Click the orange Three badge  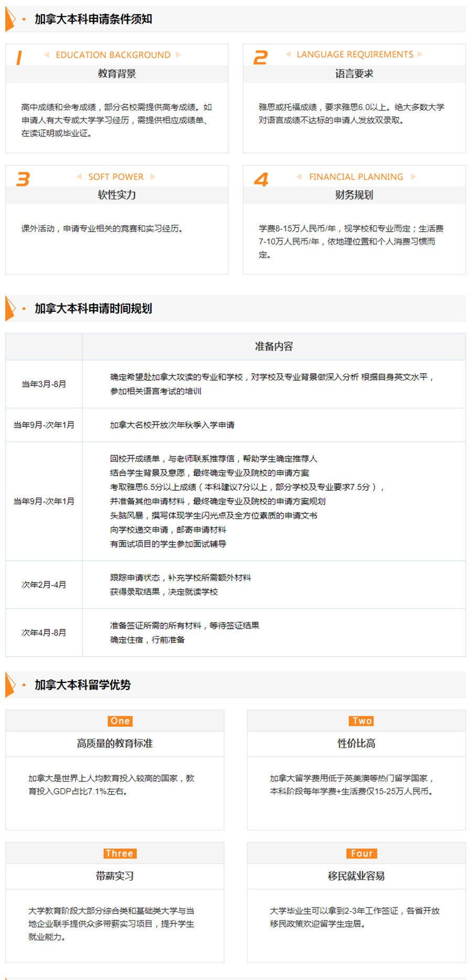coord(120,854)
